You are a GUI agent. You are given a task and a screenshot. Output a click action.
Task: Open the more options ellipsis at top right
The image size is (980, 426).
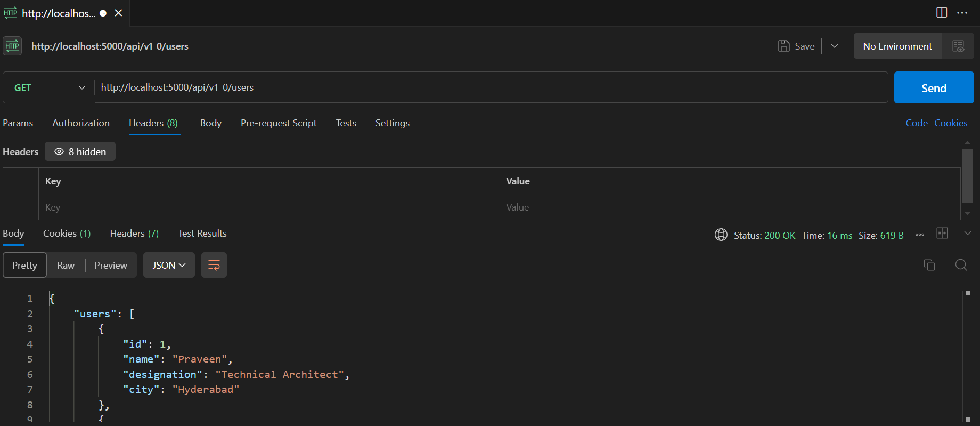962,12
